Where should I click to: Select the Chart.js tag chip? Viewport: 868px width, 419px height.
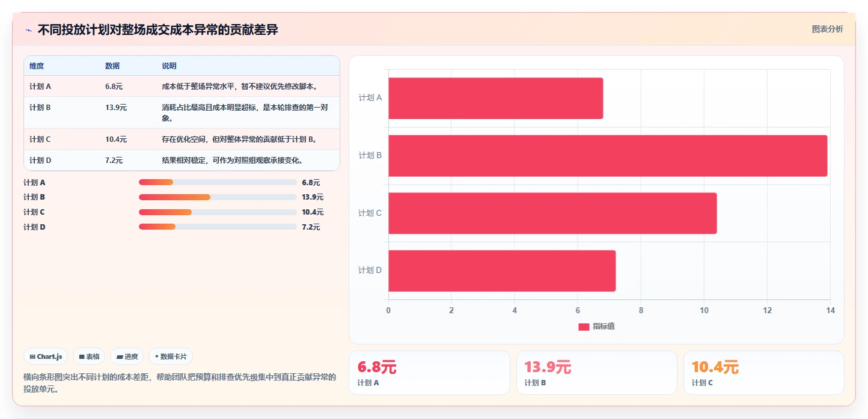coord(46,356)
